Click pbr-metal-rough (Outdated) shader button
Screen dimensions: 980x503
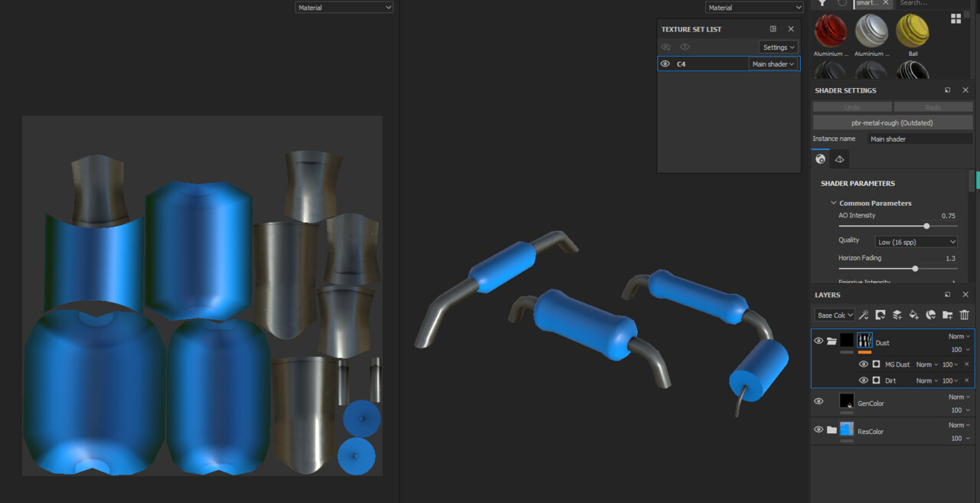pos(893,122)
